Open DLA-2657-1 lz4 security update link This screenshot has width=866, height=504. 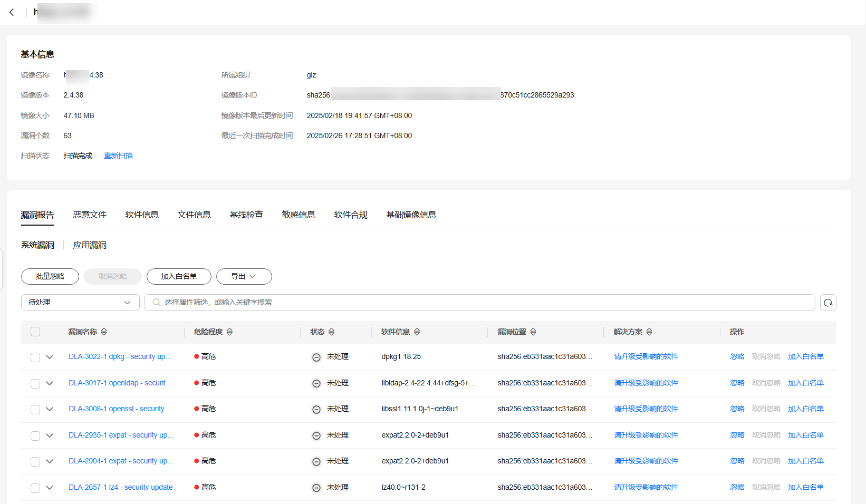pyautogui.click(x=121, y=488)
